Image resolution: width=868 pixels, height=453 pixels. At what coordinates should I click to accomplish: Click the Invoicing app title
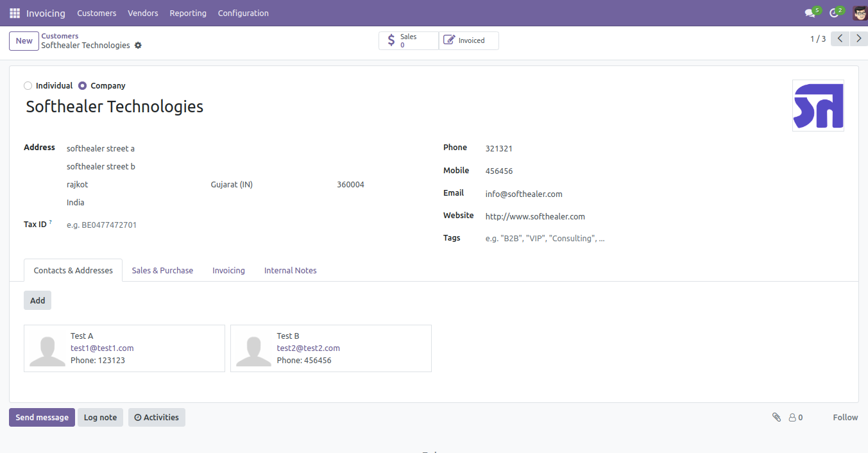click(x=46, y=13)
